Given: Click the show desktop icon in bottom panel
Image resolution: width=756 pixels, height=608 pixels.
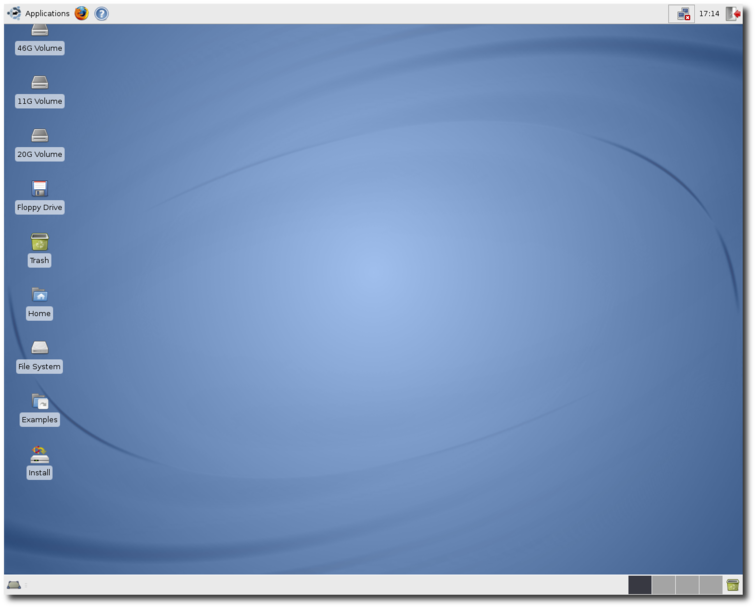Looking at the screenshot, I should pos(14,585).
